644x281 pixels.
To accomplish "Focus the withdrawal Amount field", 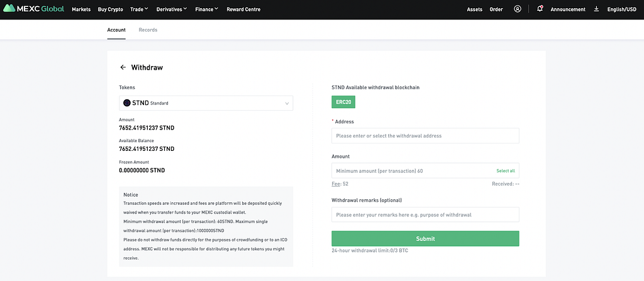I will [426, 170].
